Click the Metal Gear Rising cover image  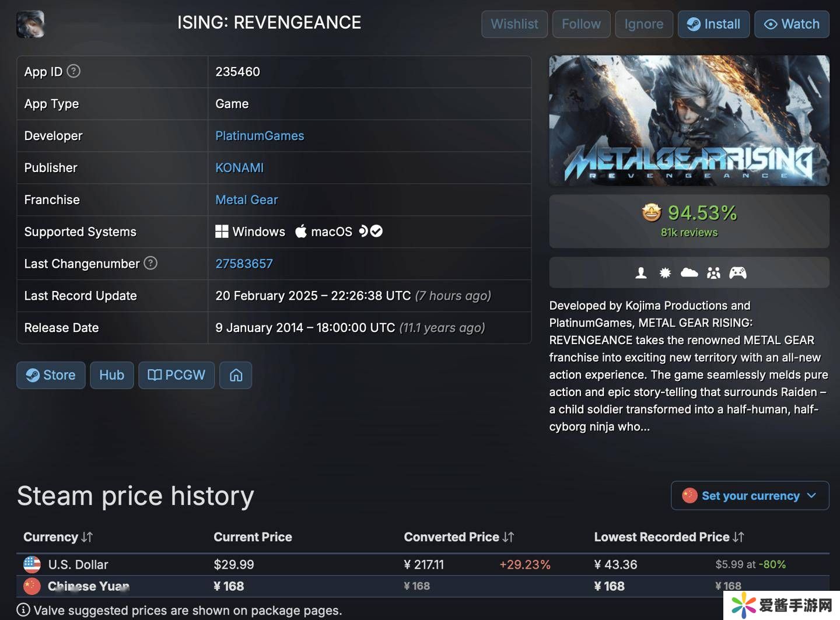689,121
